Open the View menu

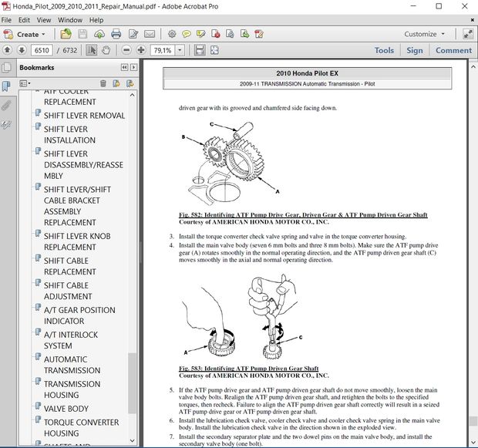pyautogui.click(x=44, y=20)
